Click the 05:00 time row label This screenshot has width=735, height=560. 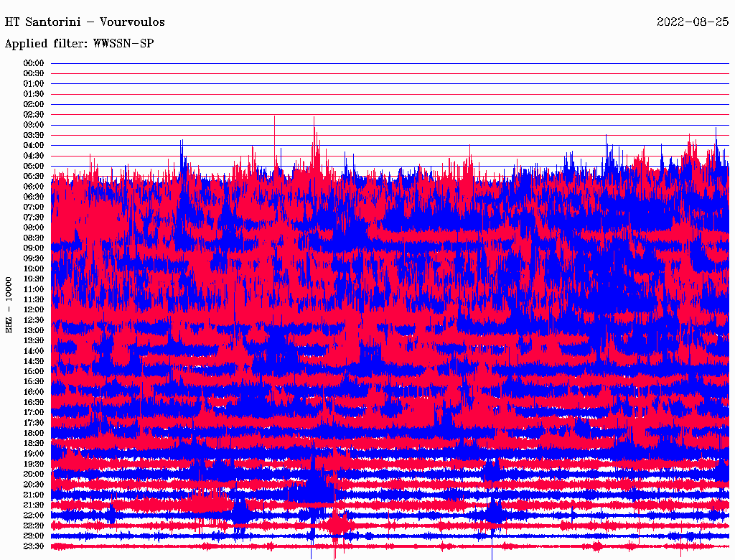click(x=34, y=166)
